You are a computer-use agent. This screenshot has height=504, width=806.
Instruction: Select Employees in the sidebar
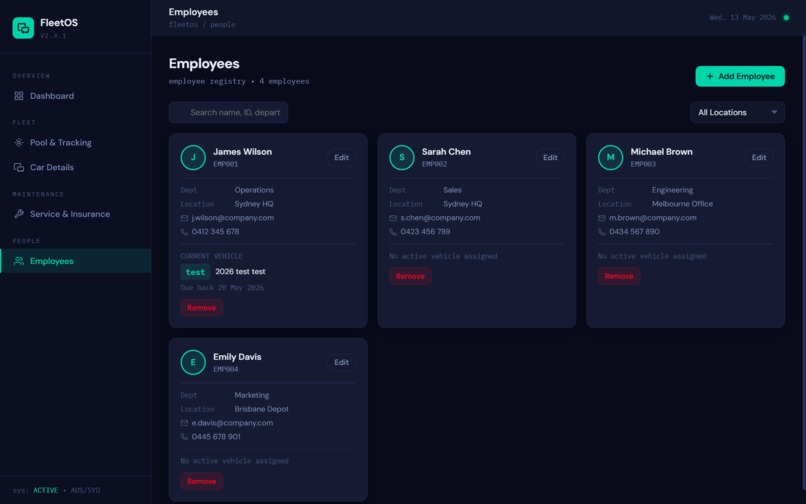click(76, 261)
